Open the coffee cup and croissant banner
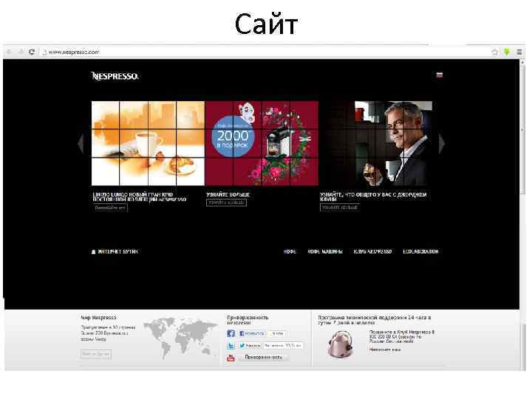This screenshot has width=532, height=399. click(148, 143)
